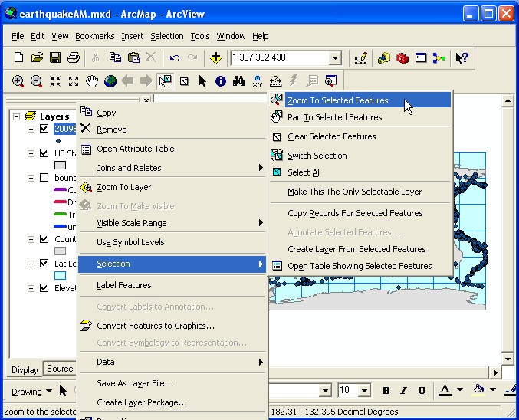
Task: Toggle the Lat Long layer checkbox
Action: click(x=44, y=264)
